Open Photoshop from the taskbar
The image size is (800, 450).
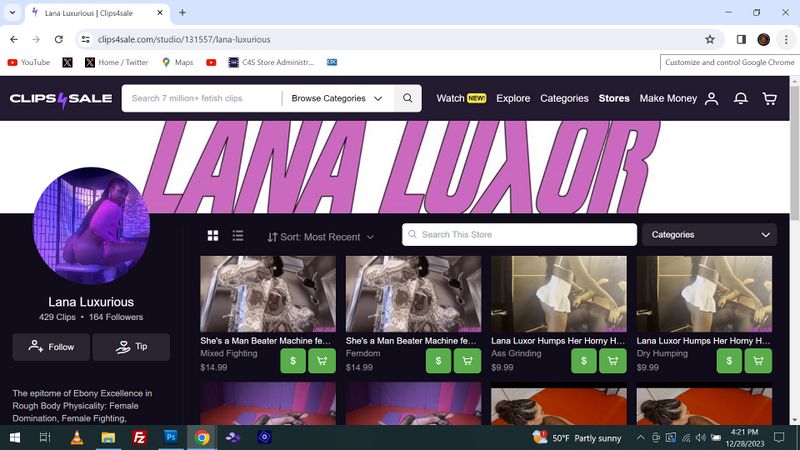[170, 437]
